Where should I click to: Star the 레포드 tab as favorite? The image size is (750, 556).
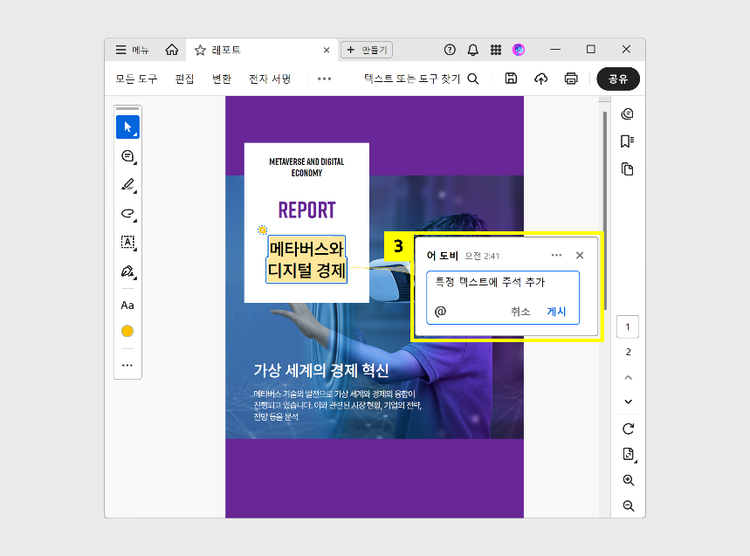[200, 50]
